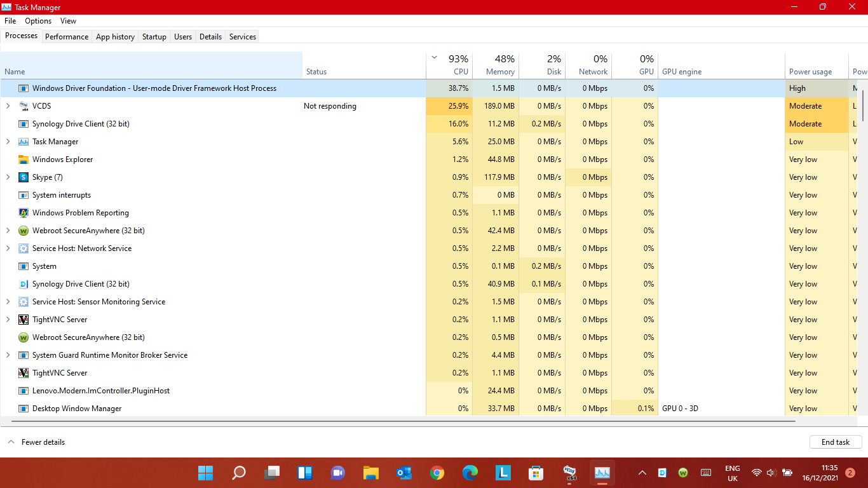Click the Windows Problem Reporting icon
The height and width of the screenshot is (488, 868).
pyautogui.click(x=24, y=213)
